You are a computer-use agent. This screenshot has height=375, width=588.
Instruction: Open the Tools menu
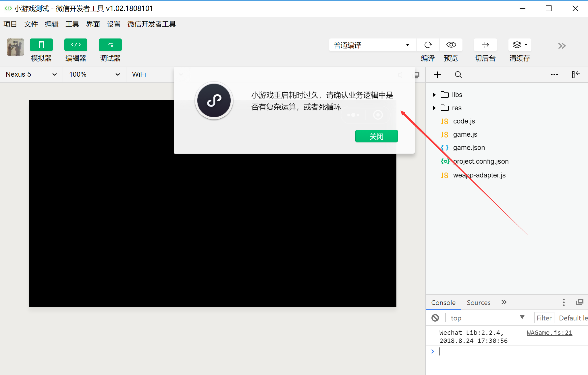coord(72,24)
